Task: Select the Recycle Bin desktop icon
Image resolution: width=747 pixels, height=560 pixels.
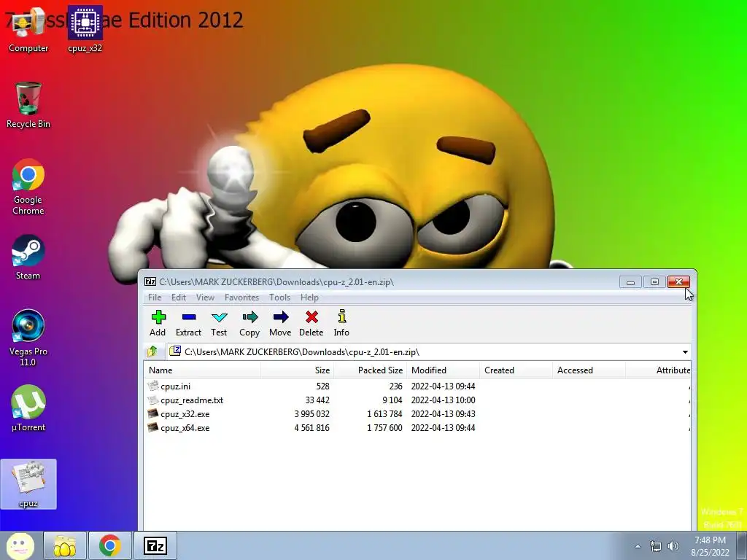Action: 28,105
